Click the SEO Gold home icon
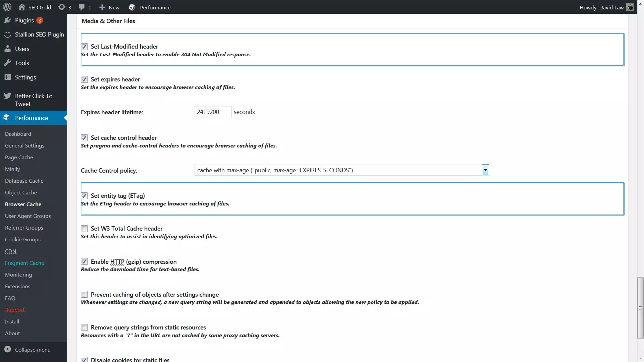The width and height of the screenshot is (644, 362). pos(22,7)
